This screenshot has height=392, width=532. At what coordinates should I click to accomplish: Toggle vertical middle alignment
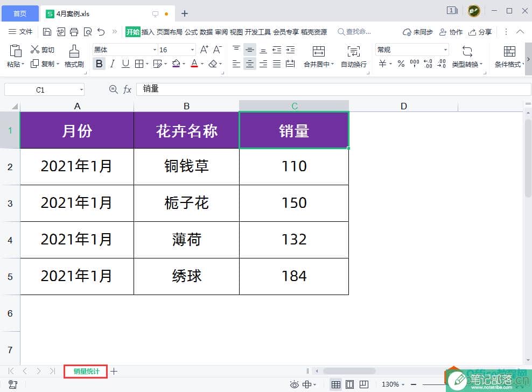[x=250, y=50]
